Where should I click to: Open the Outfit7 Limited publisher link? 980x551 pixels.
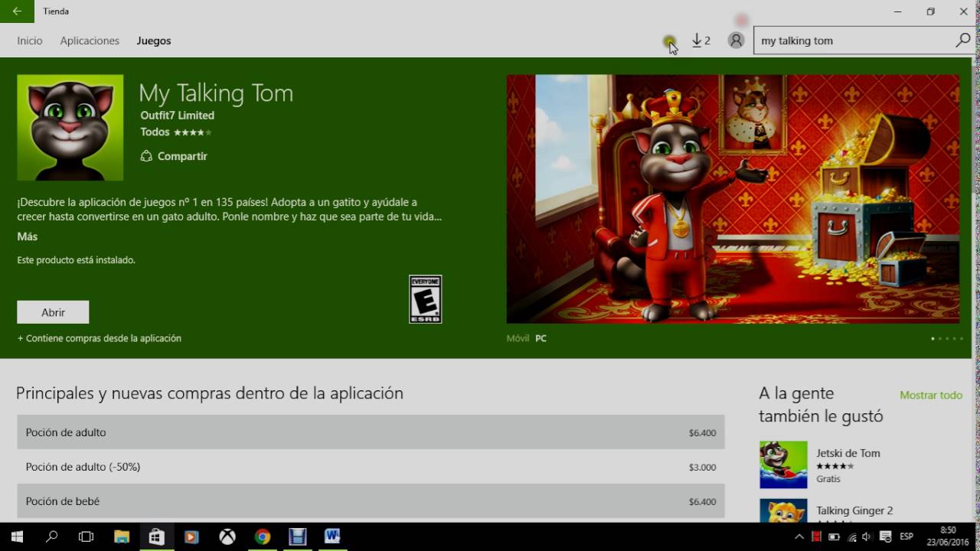click(x=177, y=116)
